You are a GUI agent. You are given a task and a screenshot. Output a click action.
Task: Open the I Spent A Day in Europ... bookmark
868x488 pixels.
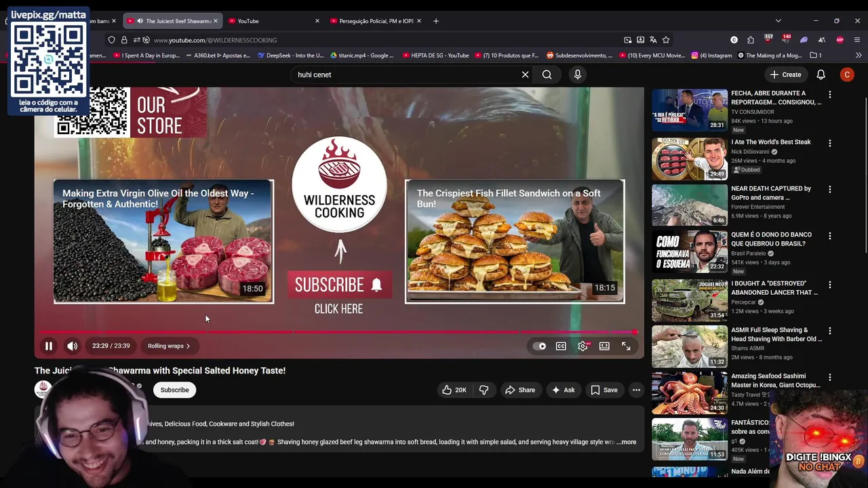[146, 56]
